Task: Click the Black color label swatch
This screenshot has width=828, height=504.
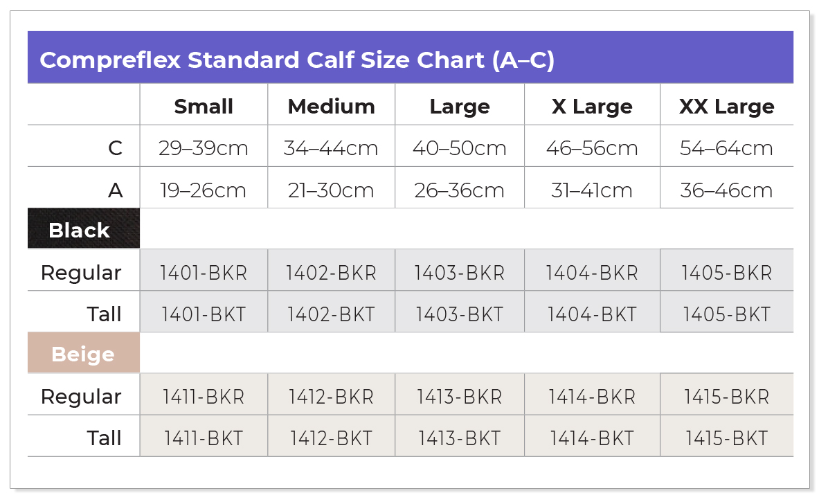Action: point(84,228)
